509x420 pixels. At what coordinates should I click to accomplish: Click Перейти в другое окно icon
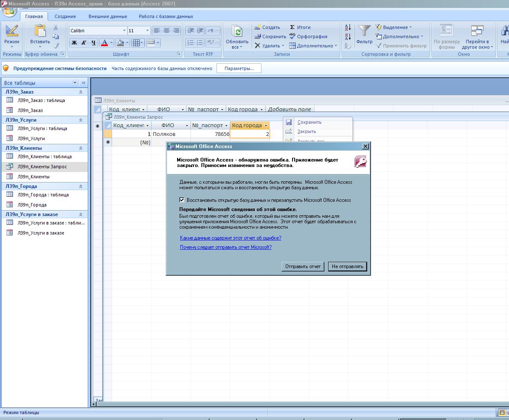[478, 31]
